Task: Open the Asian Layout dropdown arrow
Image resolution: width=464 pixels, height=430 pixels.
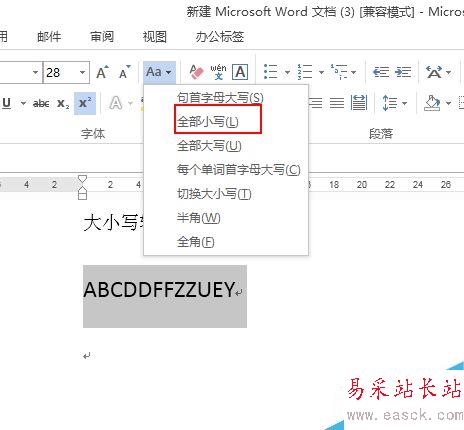Action: 449,72
